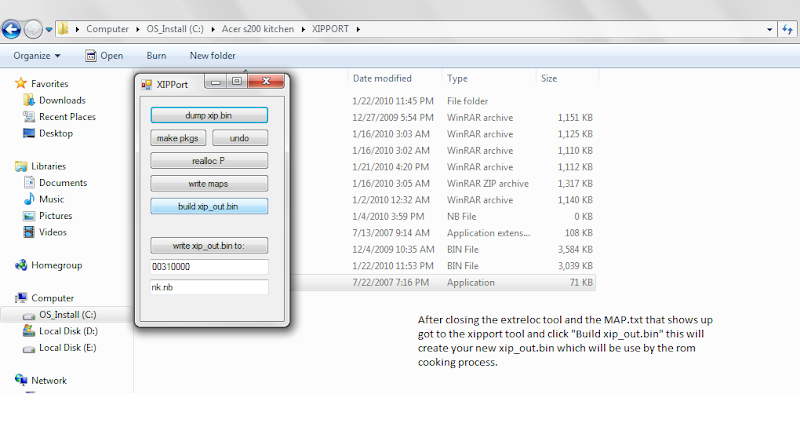The height and width of the screenshot is (427, 800).
Task: Select Local Disk (D:) in sidebar
Action: click(68, 331)
